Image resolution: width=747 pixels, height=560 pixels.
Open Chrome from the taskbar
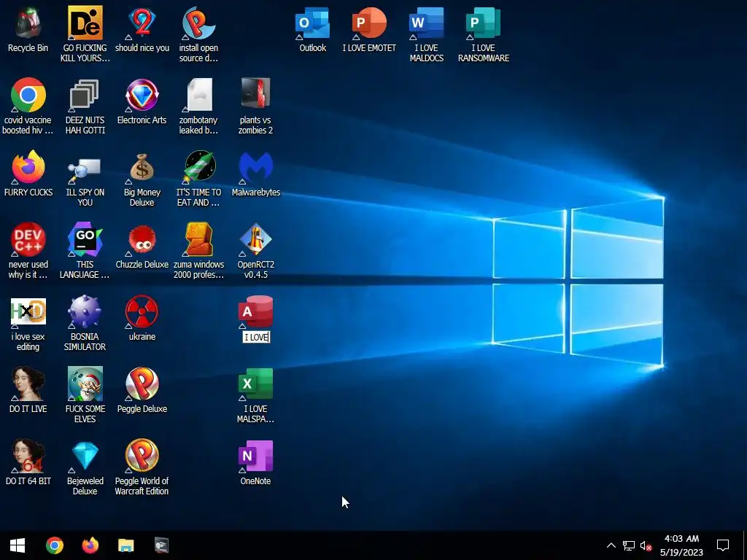(x=54, y=545)
